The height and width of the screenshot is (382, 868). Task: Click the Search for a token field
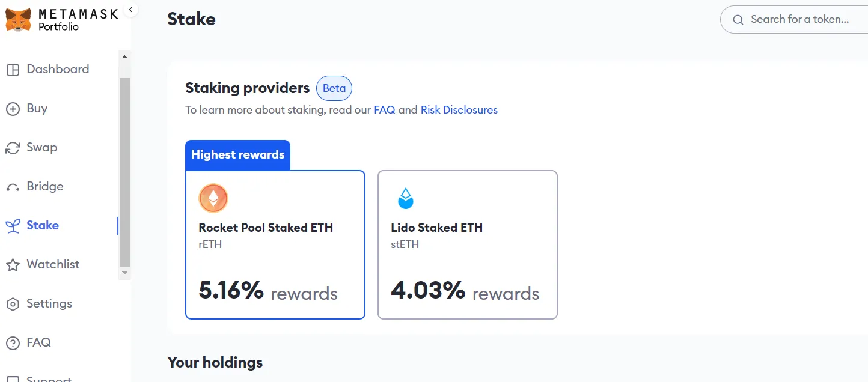tap(799, 20)
